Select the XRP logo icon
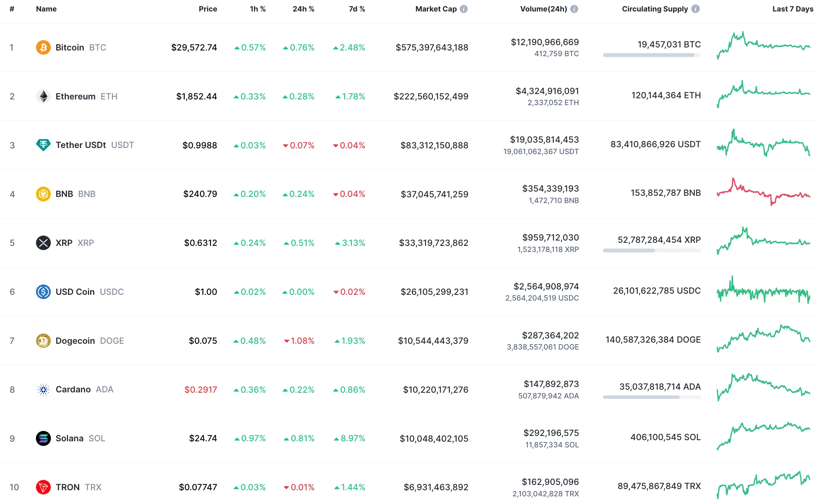The image size is (836, 504). coord(44,242)
